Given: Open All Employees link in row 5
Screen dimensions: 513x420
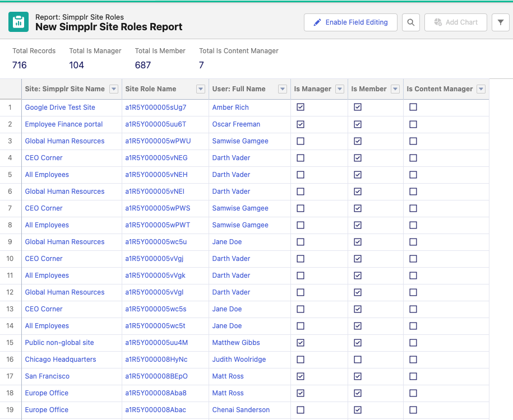Looking at the screenshot, I should tap(47, 175).
